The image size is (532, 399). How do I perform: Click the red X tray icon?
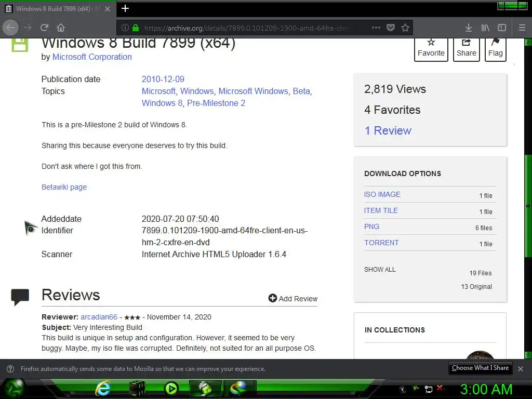[x=440, y=388]
